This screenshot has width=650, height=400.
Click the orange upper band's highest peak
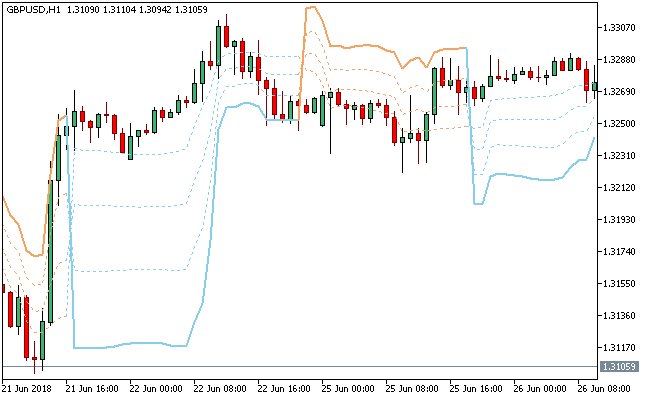tap(312, 7)
